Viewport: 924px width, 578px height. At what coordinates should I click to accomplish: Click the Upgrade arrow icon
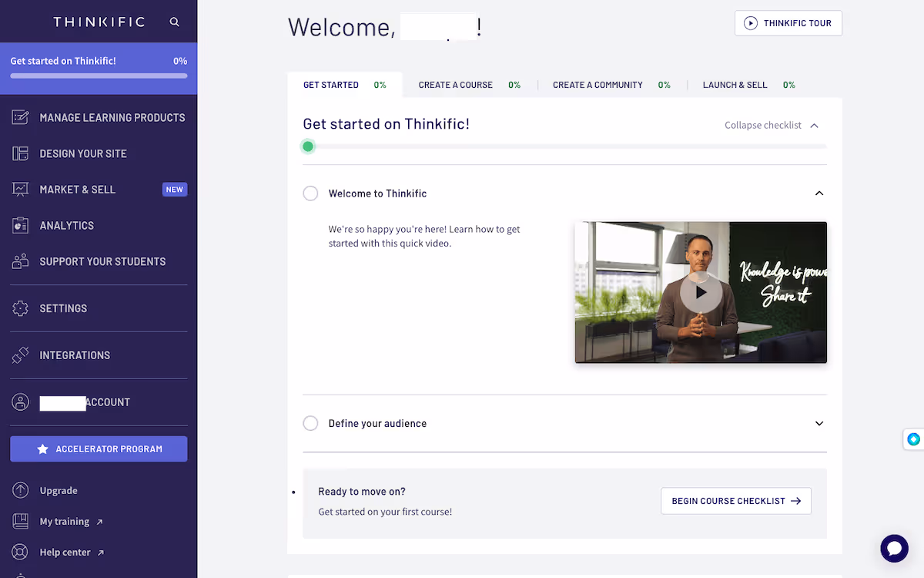pyautogui.click(x=21, y=490)
